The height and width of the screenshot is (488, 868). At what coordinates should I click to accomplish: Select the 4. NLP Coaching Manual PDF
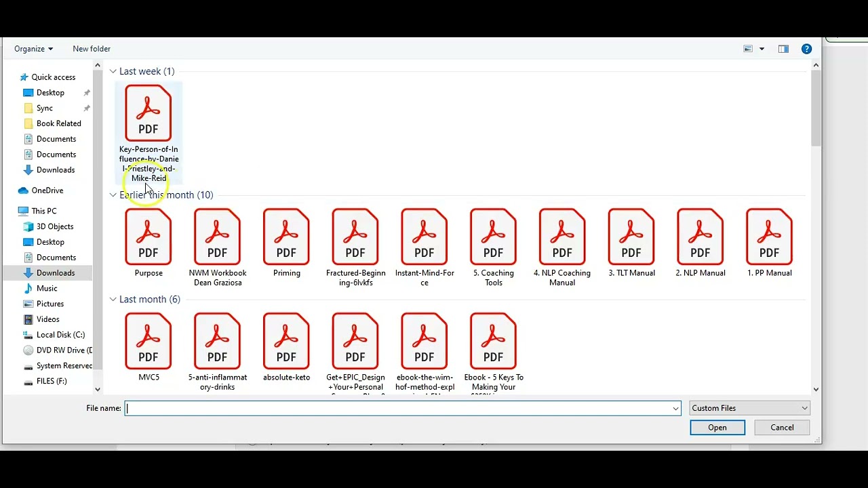coord(562,247)
